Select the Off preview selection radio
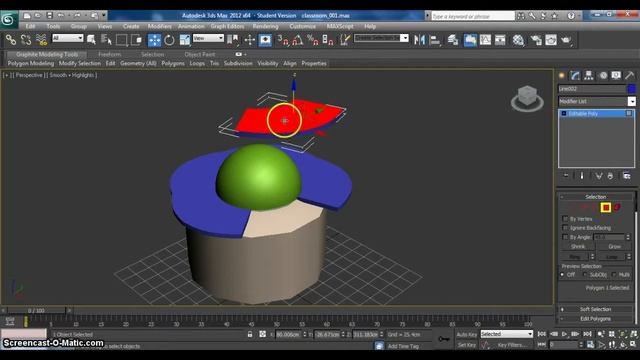The width and height of the screenshot is (640, 360). click(x=562, y=275)
